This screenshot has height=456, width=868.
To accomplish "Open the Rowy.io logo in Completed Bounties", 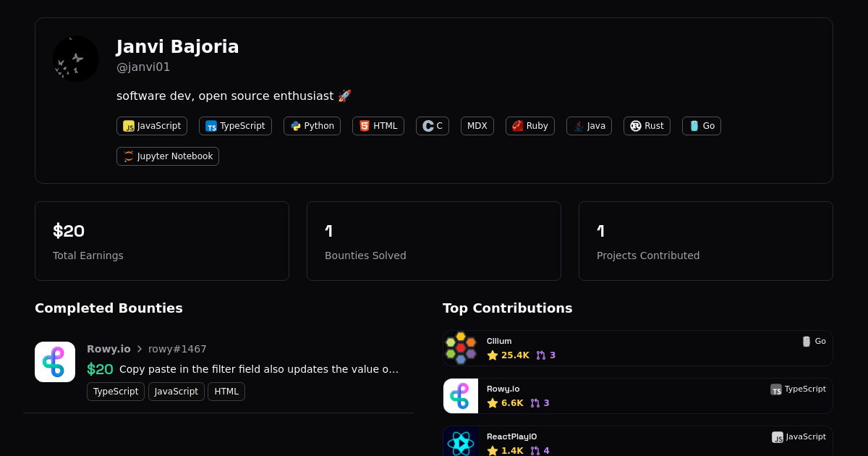I will coord(55,362).
